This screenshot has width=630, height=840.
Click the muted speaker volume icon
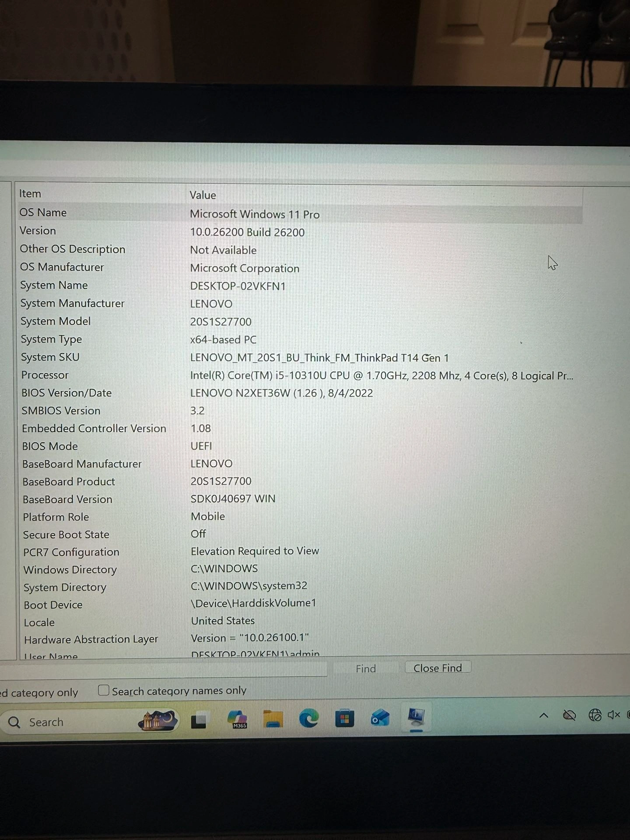614,715
